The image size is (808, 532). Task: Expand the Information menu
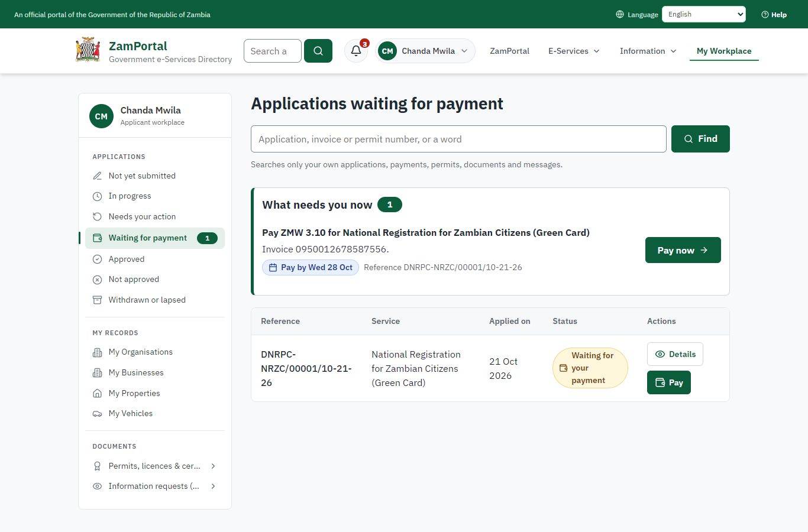(x=648, y=51)
